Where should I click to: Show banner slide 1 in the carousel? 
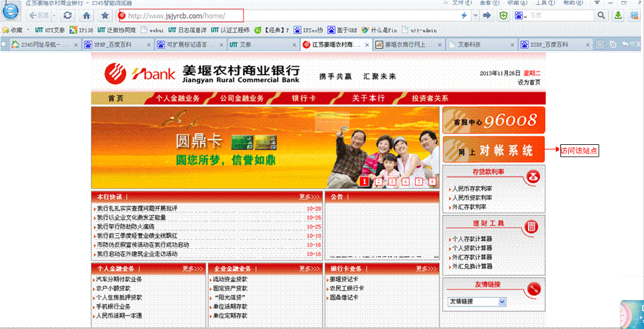tap(364, 182)
